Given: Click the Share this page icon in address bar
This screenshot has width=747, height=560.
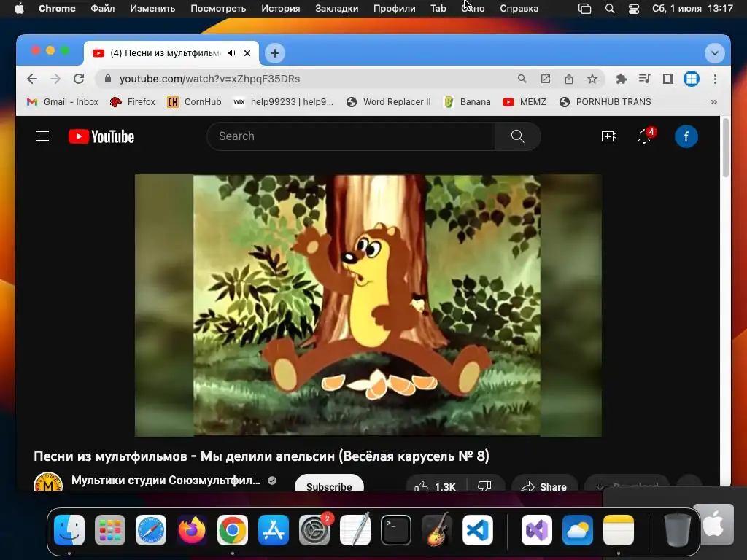Looking at the screenshot, I should tap(569, 79).
